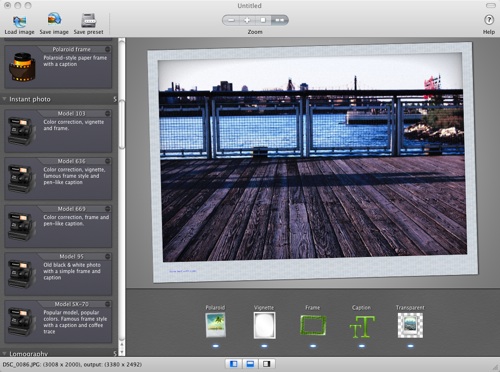Image resolution: width=500 pixels, height=372 pixels.
Task: Click the DSC_0086.JPG status bar text
Action: point(72,364)
